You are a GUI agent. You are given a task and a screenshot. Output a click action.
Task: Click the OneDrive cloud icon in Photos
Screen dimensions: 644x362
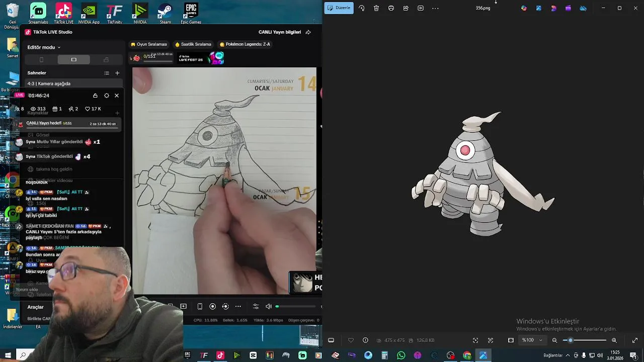583,8
